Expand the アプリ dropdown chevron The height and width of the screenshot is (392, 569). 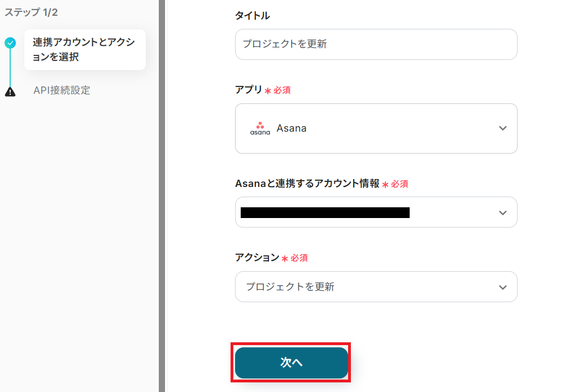pyautogui.click(x=502, y=128)
